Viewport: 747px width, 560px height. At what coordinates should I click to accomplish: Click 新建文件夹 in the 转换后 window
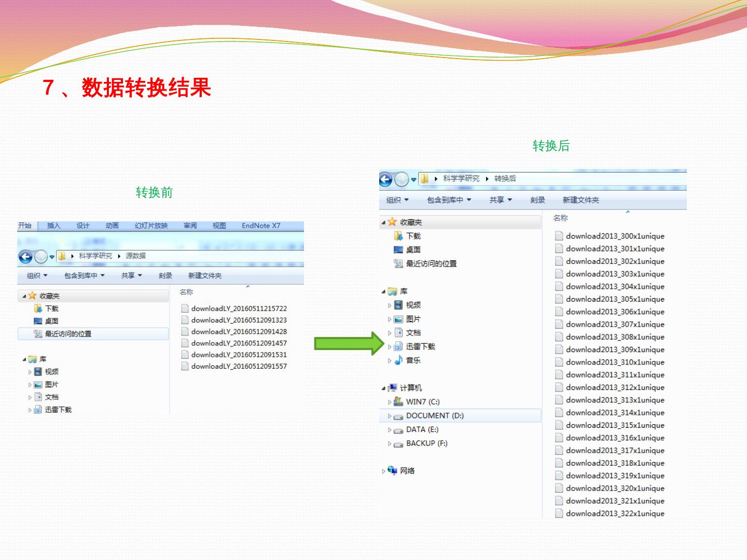point(581,200)
